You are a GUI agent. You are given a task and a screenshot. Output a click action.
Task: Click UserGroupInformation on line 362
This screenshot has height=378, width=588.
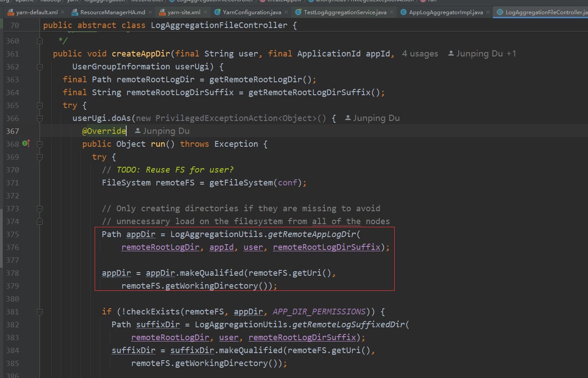121,67
